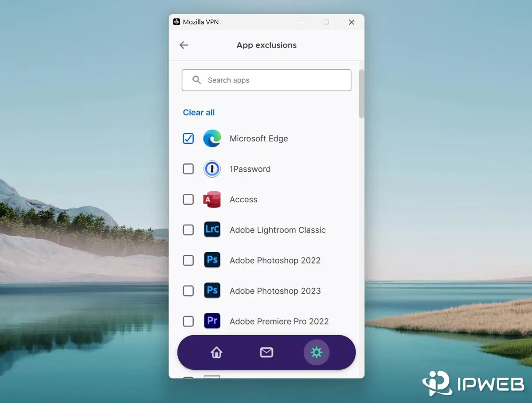The width and height of the screenshot is (532, 403).
Task: Click the Adobe Photoshop 2022 label
Action: 275,261
